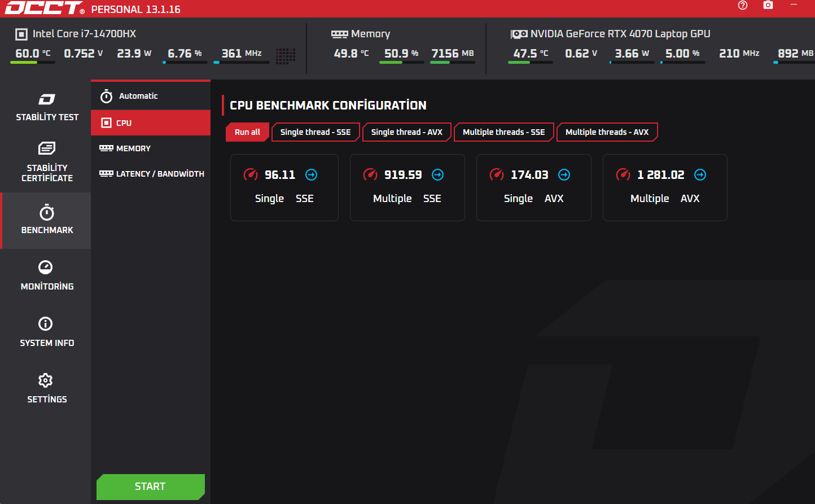Click the CPU clock 361 MHz reading
This screenshot has width=815, height=504.
pos(242,54)
